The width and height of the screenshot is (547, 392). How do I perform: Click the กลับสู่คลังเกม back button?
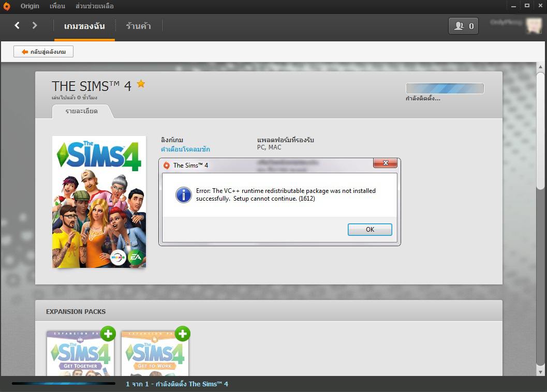coord(43,52)
